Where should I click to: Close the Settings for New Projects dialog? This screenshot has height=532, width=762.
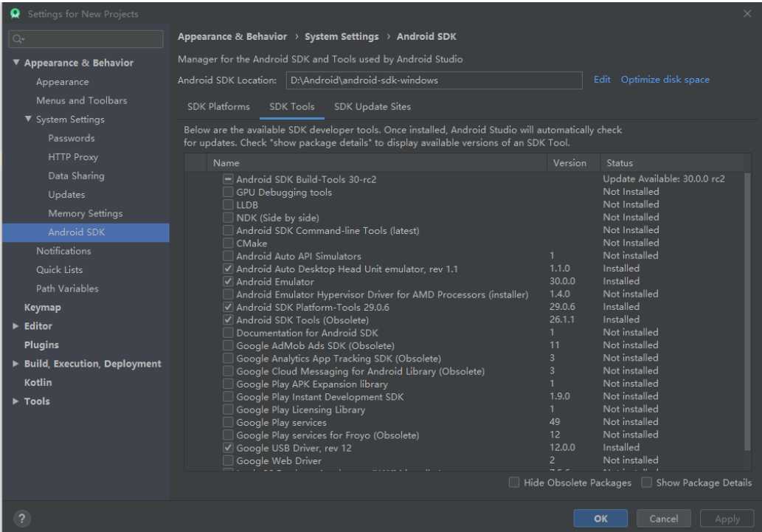(747, 13)
